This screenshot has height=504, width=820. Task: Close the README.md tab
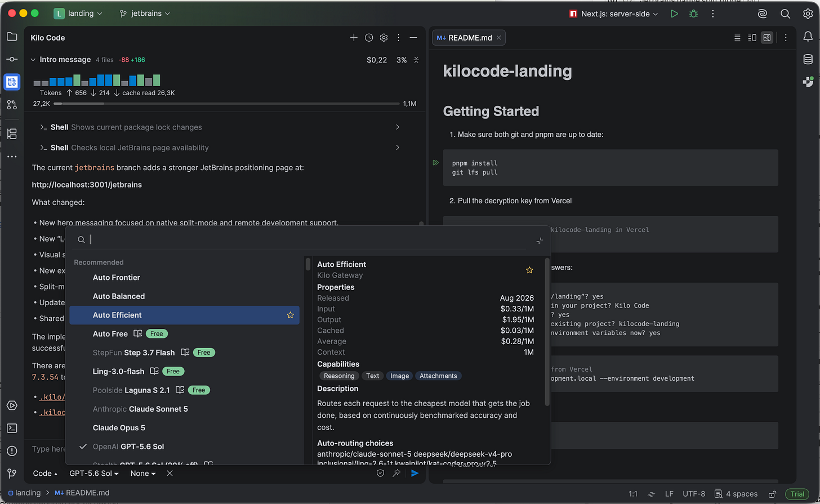[498, 38]
